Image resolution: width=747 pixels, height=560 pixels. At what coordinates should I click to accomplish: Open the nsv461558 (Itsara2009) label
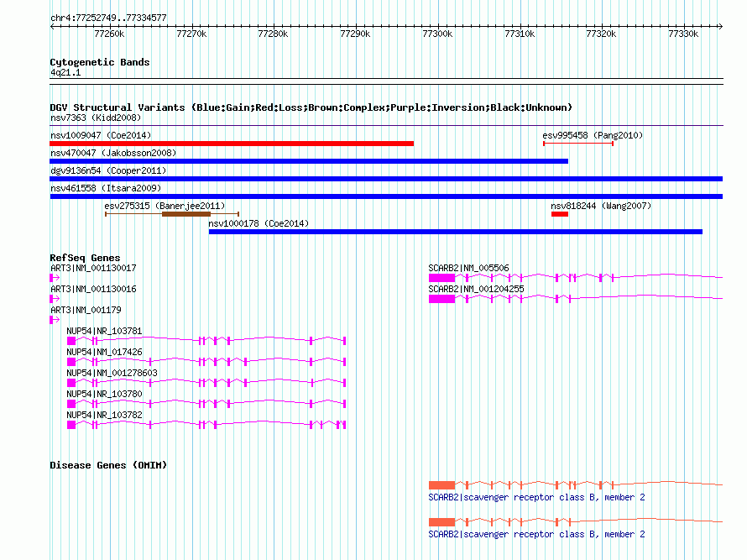pyautogui.click(x=106, y=188)
